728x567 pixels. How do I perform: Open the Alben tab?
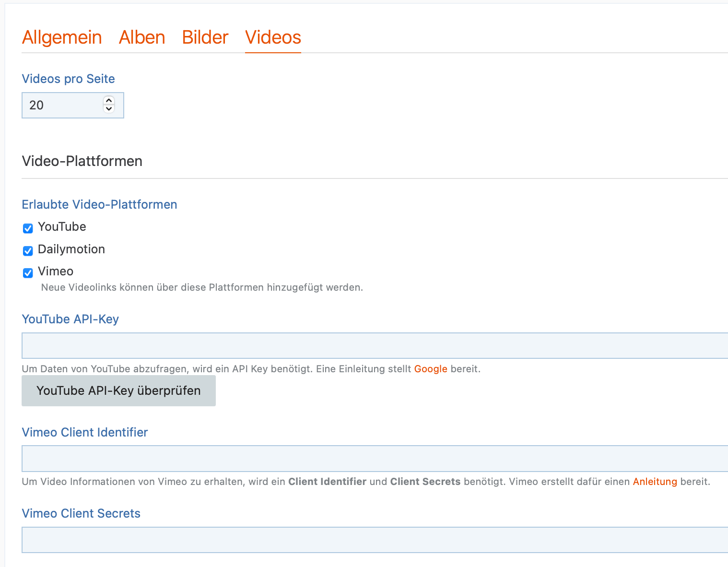tap(142, 37)
